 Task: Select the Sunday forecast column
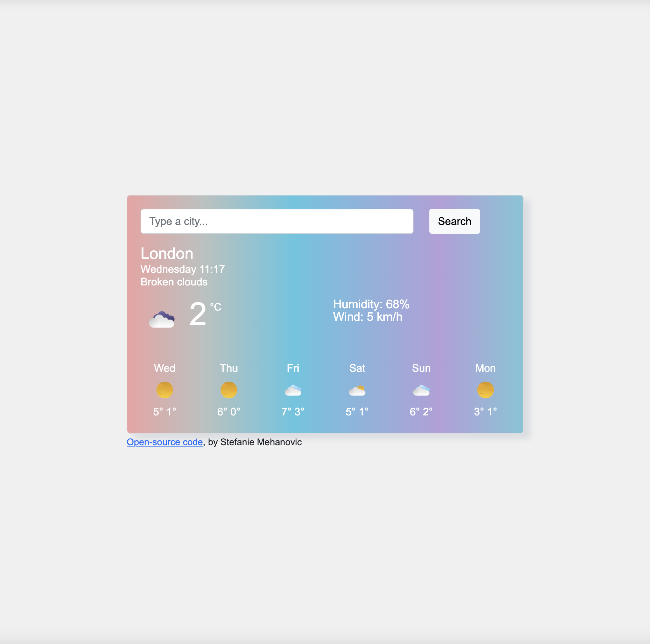pos(420,389)
